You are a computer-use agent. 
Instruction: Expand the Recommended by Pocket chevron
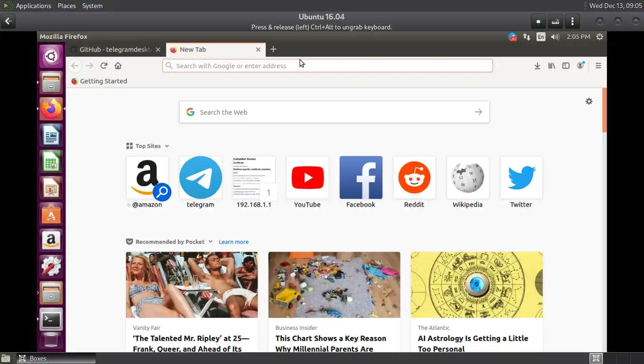(x=210, y=242)
